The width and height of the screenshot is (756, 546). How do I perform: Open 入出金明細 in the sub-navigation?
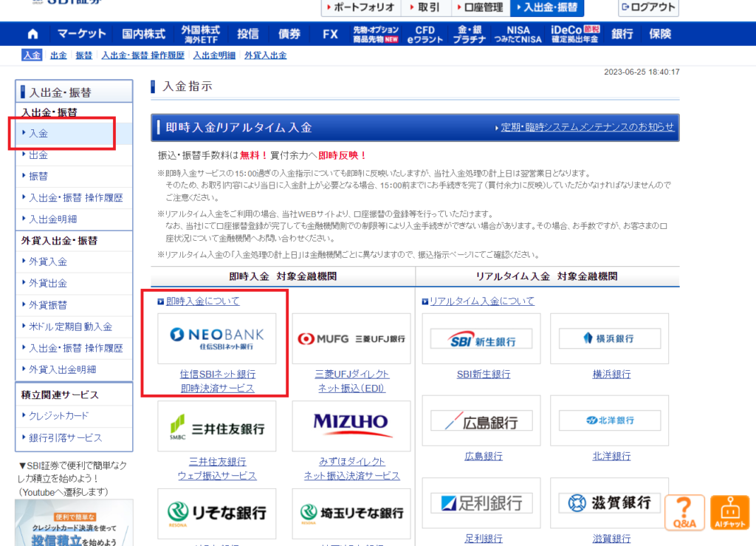[x=215, y=55]
